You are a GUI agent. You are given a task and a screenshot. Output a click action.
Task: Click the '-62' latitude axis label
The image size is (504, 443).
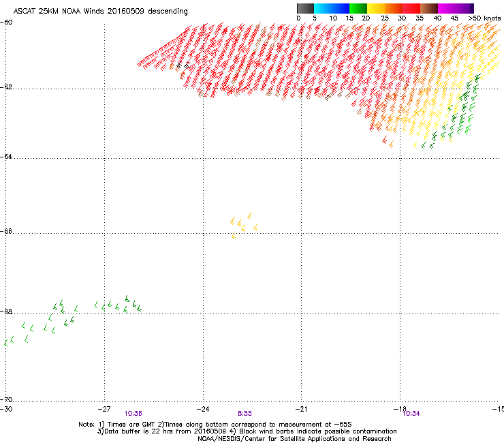6,87
